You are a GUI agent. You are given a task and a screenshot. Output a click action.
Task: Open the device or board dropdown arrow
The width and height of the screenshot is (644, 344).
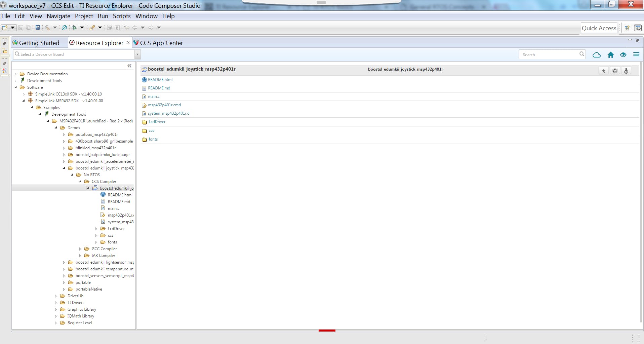click(137, 54)
